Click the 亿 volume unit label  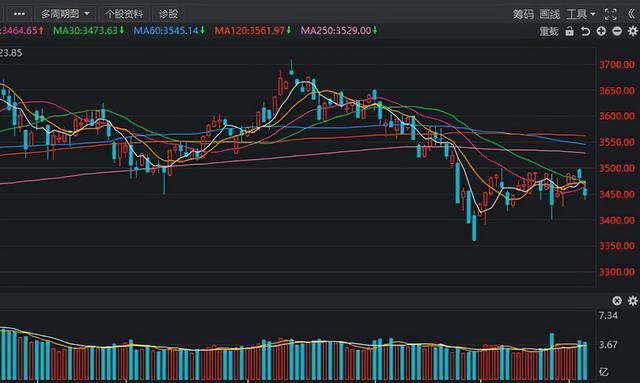[x=604, y=372]
